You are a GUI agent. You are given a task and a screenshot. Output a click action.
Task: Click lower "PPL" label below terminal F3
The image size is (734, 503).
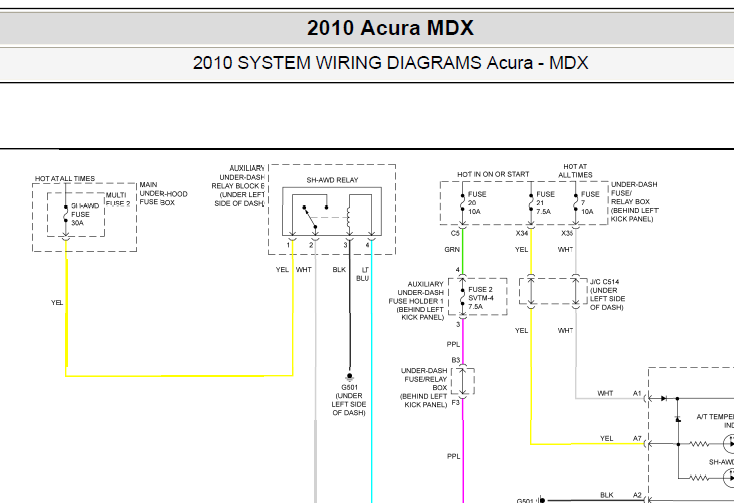point(453,456)
